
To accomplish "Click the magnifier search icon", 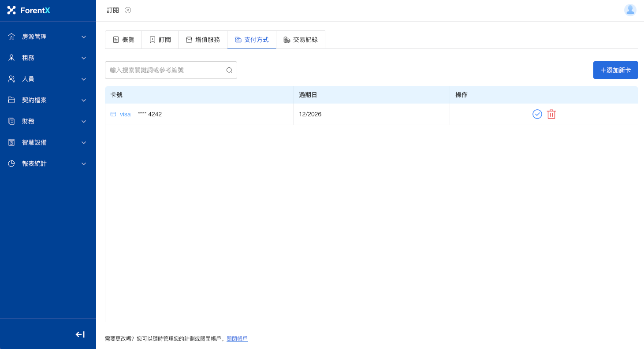I will (229, 70).
